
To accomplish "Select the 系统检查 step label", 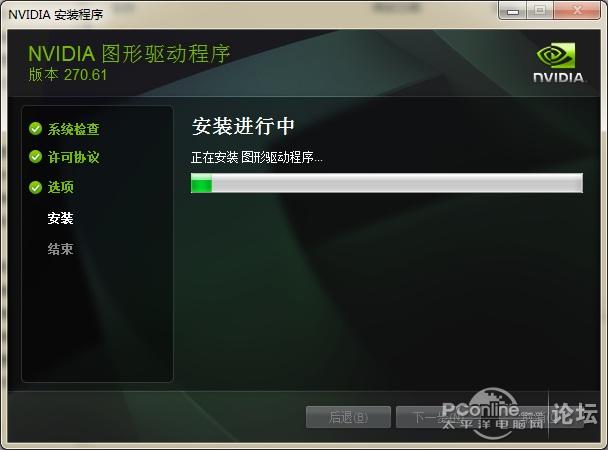I will 74,129.
